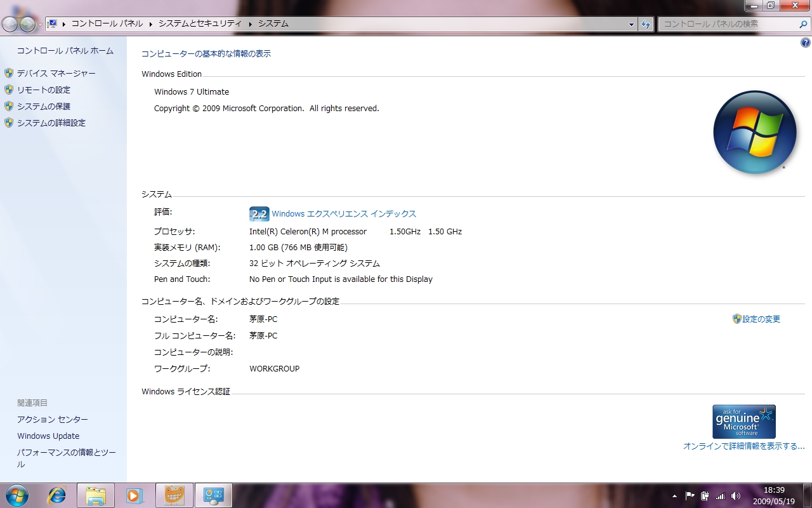Click shield icon beside リモートの設定
The height and width of the screenshot is (508, 812).
coord(9,90)
